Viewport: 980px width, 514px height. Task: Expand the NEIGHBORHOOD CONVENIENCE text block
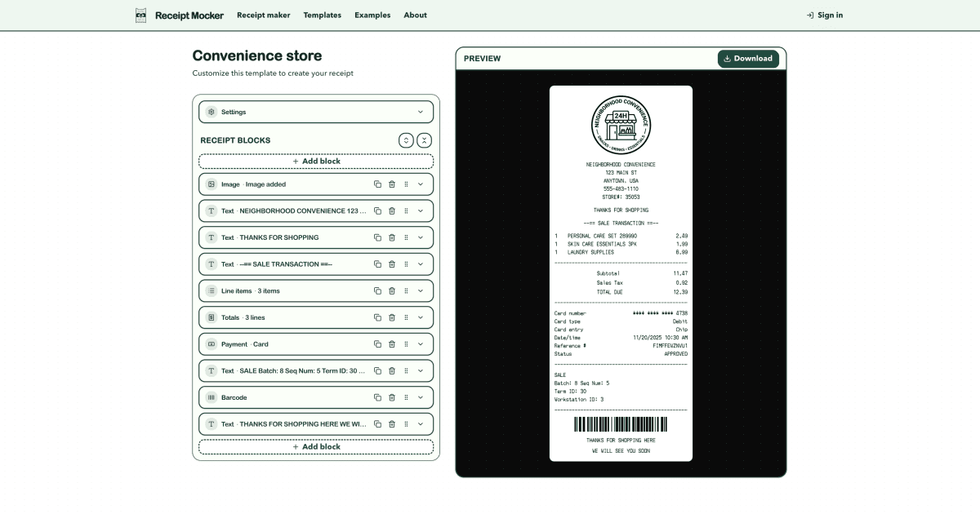coord(421,210)
